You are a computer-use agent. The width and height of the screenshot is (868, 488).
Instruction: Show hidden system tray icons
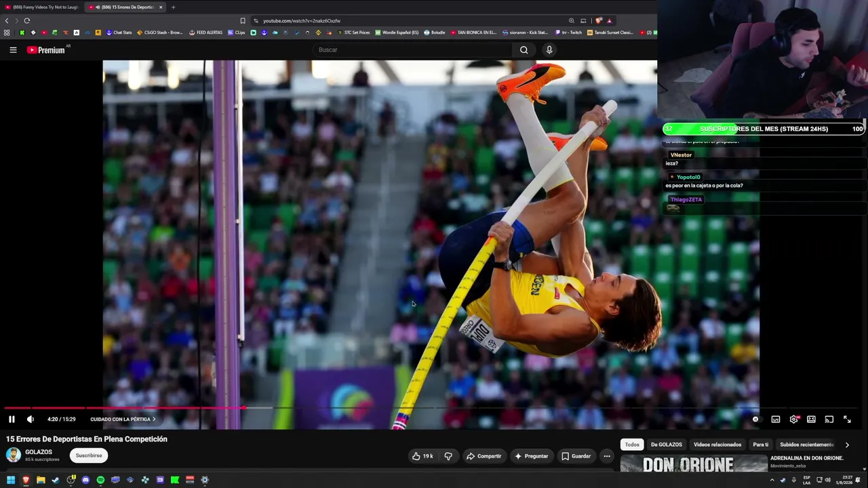tap(772, 480)
